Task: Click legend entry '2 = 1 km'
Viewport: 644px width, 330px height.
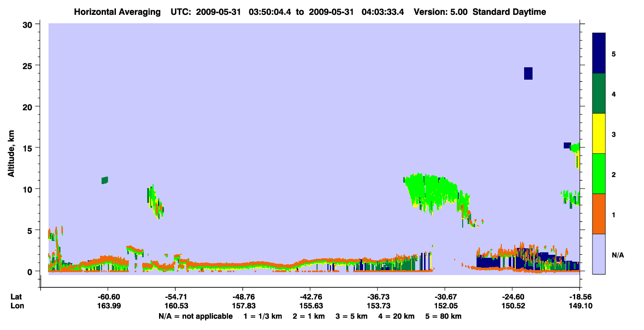Action: (309, 316)
